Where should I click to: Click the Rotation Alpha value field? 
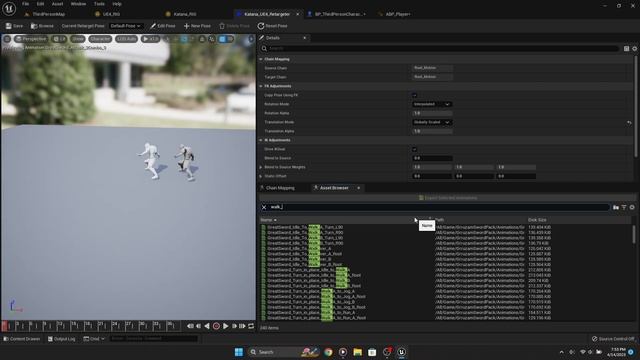pos(432,113)
